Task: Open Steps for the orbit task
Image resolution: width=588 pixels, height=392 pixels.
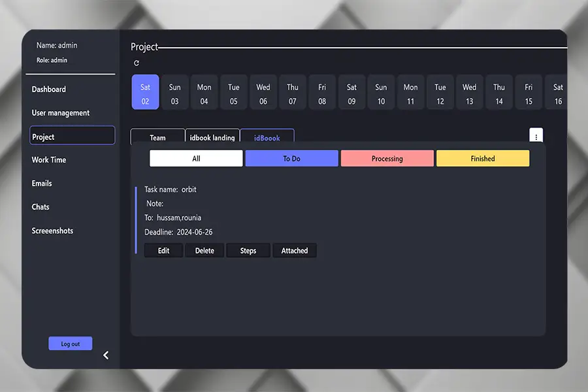Action: 248,250
